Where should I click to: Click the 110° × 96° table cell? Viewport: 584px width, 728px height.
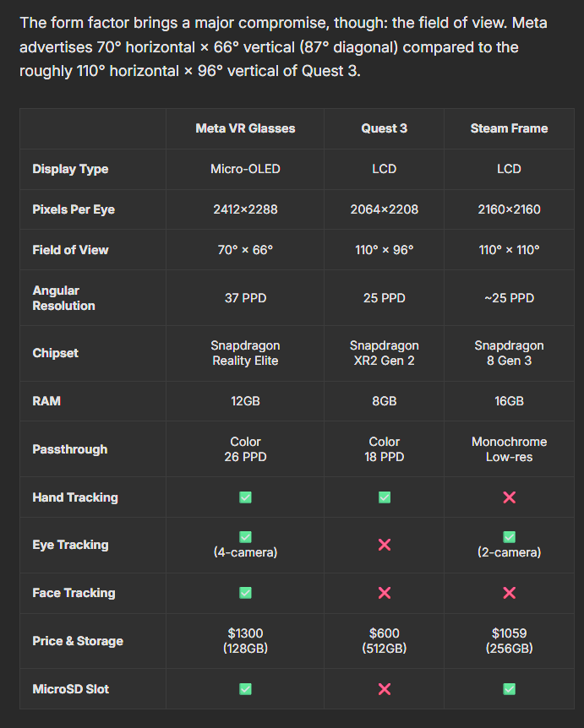tap(385, 250)
